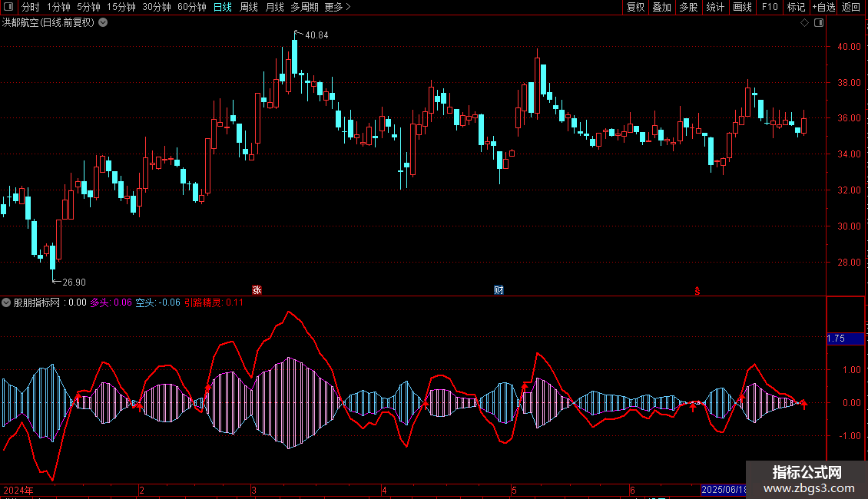Select the 5分钟 period tab
Viewport: 868px width, 499px height.
88,7
